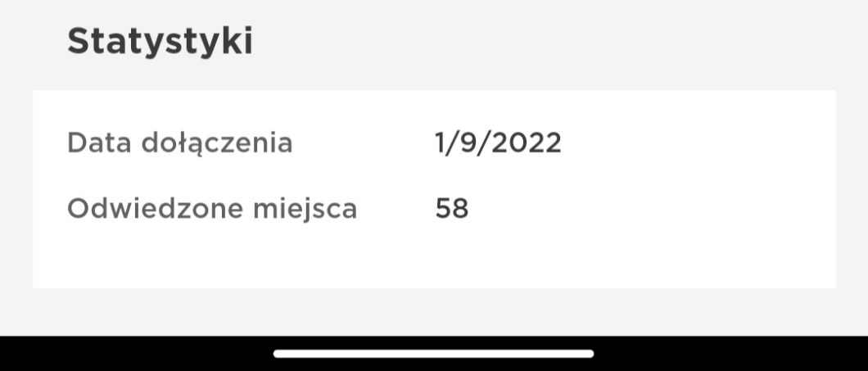Image resolution: width=868 pixels, height=371 pixels.
Task: Tap the gray margin left of the statistics card
Action: [x=16, y=188]
